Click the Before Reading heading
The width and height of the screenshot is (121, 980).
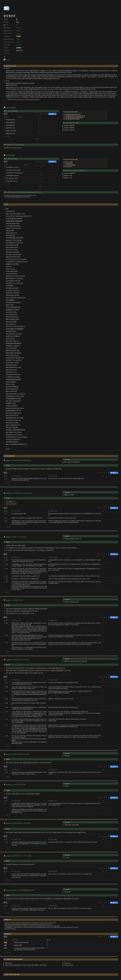coord(11,108)
